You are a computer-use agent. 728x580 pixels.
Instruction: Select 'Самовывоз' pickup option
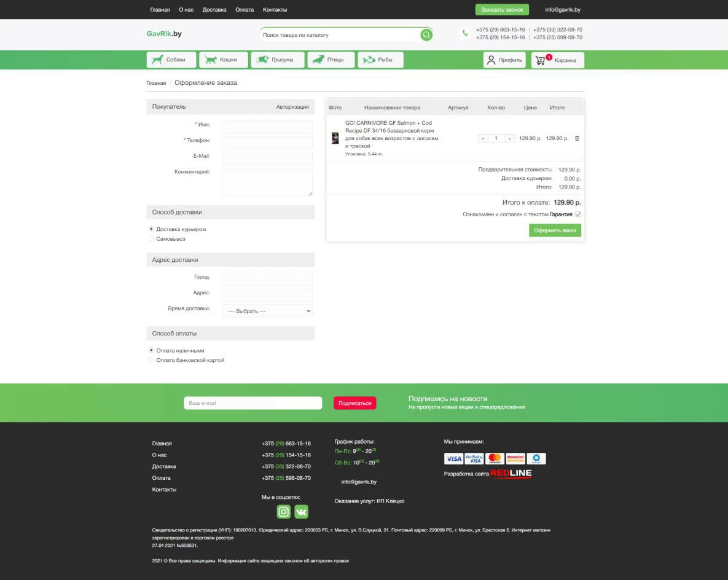tap(151, 238)
